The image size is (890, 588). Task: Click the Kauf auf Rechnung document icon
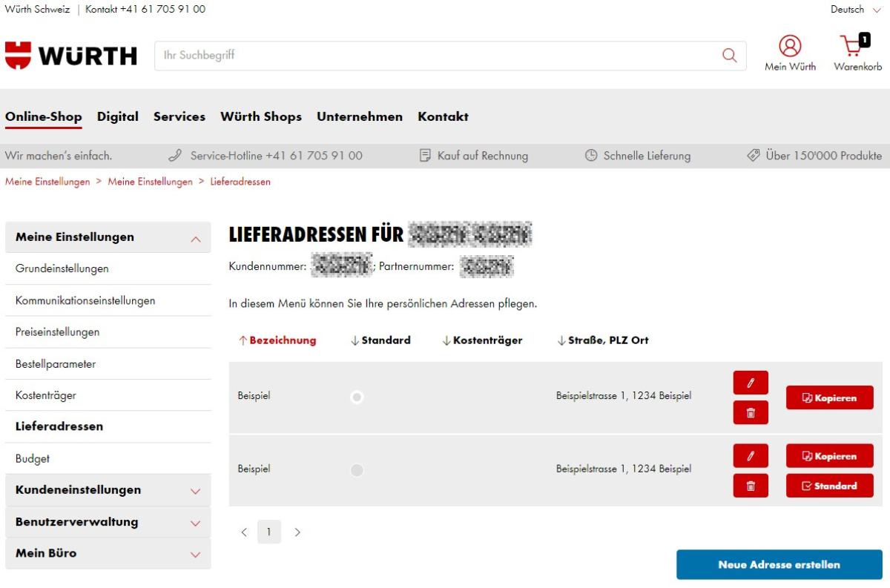(x=425, y=156)
